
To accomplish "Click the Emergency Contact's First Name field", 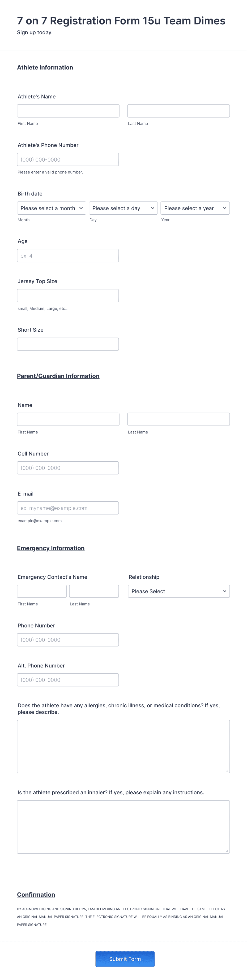I will pyautogui.click(x=41, y=591).
